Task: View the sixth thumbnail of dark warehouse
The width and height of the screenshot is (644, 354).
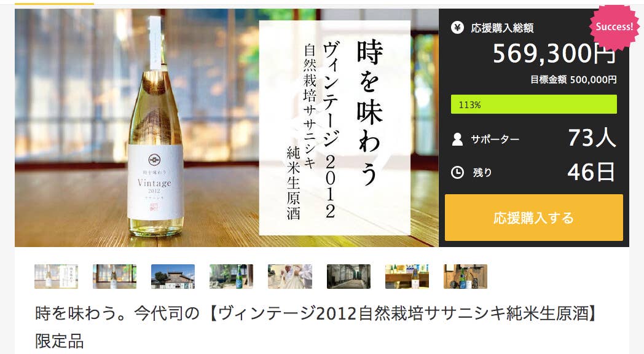Action: [x=348, y=277]
